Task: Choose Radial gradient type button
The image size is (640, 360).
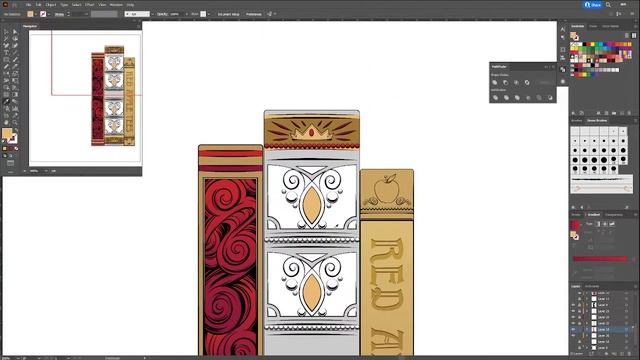Action: pyautogui.click(x=605, y=224)
